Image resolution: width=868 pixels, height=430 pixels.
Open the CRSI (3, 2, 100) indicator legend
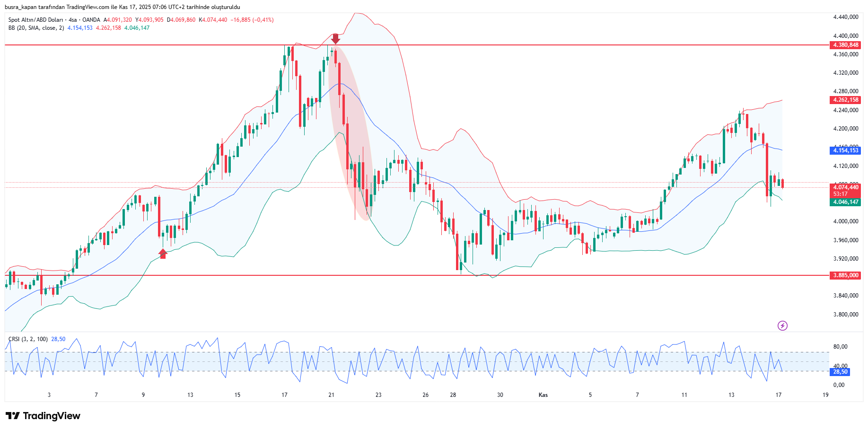[28, 339]
